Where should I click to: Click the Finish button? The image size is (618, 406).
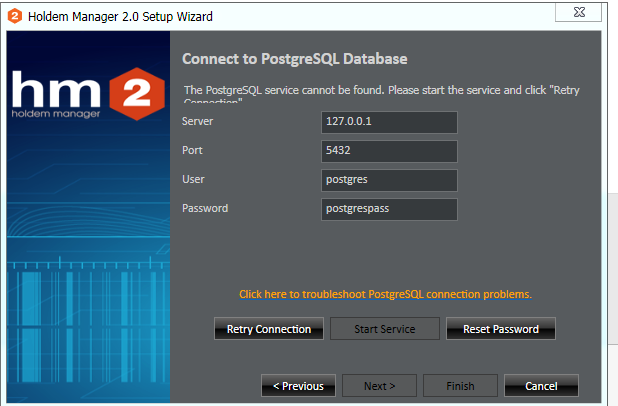(x=460, y=386)
